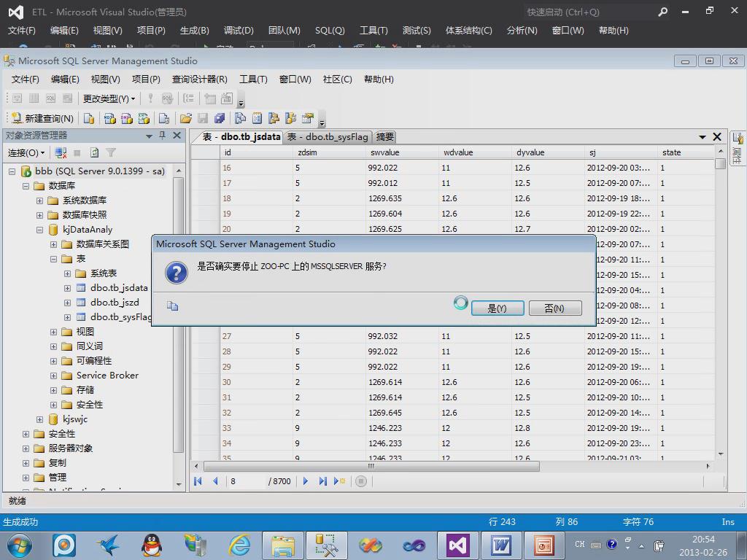Image resolution: width=747 pixels, height=560 pixels.
Task: Cancel stopping the service with 否(N)
Action: tap(555, 308)
